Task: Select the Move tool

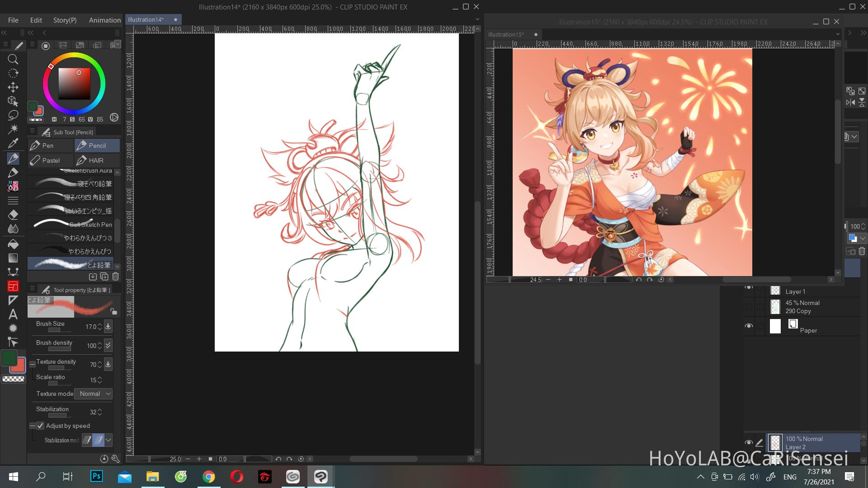Action: [13, 87]
